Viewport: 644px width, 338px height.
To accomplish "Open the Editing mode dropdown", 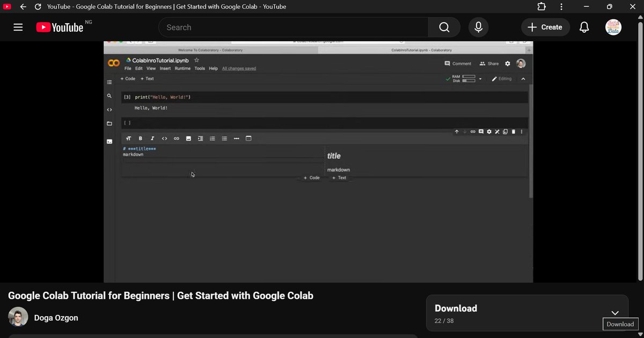I will 502,79.
